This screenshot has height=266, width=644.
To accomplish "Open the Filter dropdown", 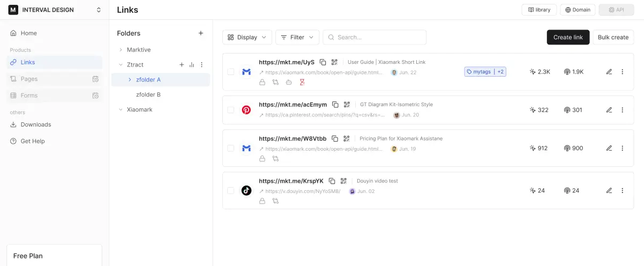I will point(297,37).
